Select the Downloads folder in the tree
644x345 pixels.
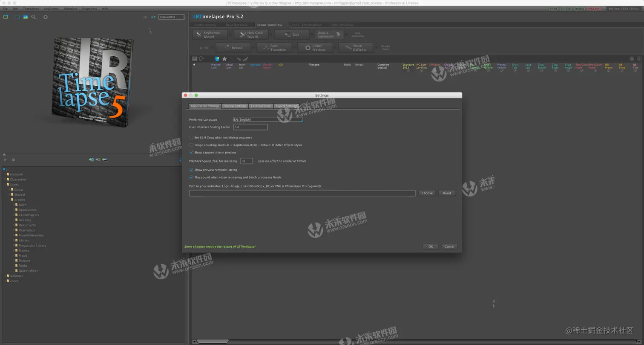pyautogui.click(x=27, y=230)
